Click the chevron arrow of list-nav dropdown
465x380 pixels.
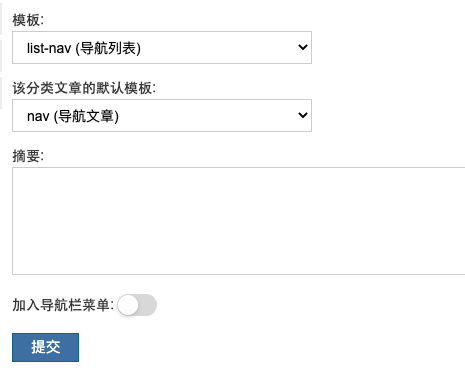click(x=303, y=47)
